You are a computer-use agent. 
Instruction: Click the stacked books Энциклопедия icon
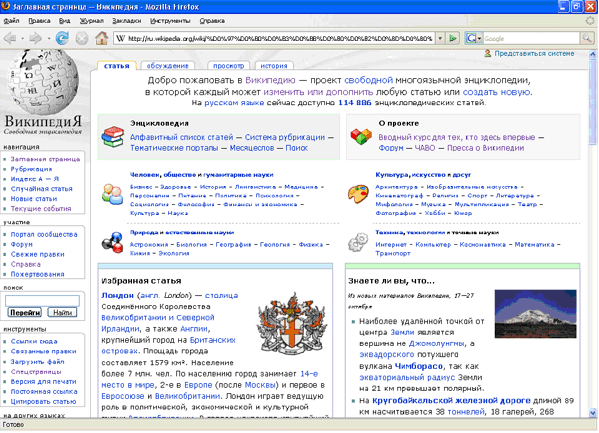click(113, 136)
